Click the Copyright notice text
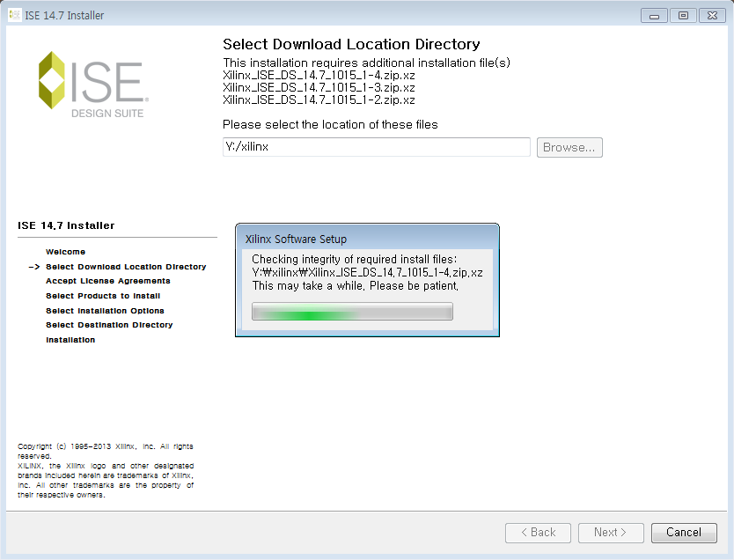This screenshot has height=560, width=734. [x=106, y=470]
